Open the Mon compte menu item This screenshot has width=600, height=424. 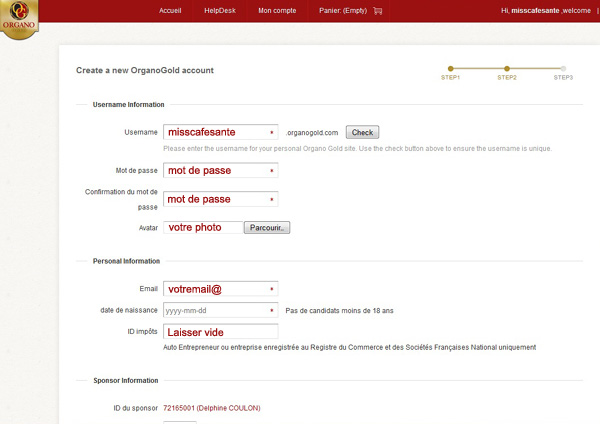click(277, 11)
